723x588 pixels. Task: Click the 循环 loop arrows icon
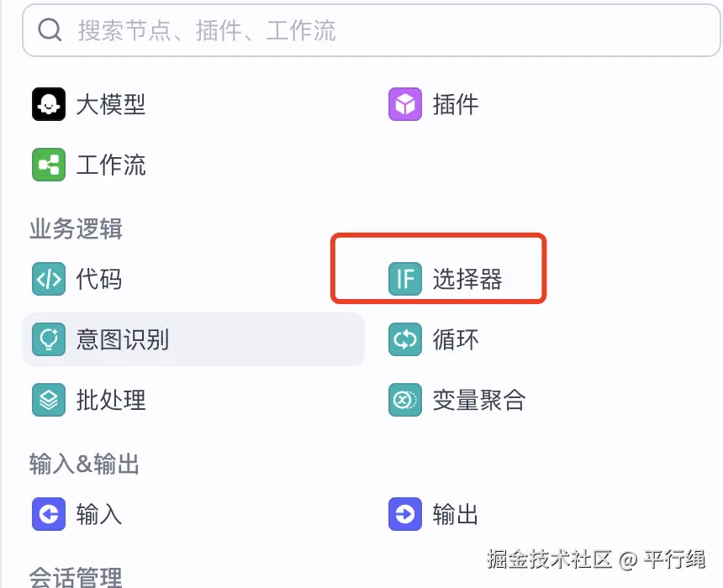click(x=404, y=339)
